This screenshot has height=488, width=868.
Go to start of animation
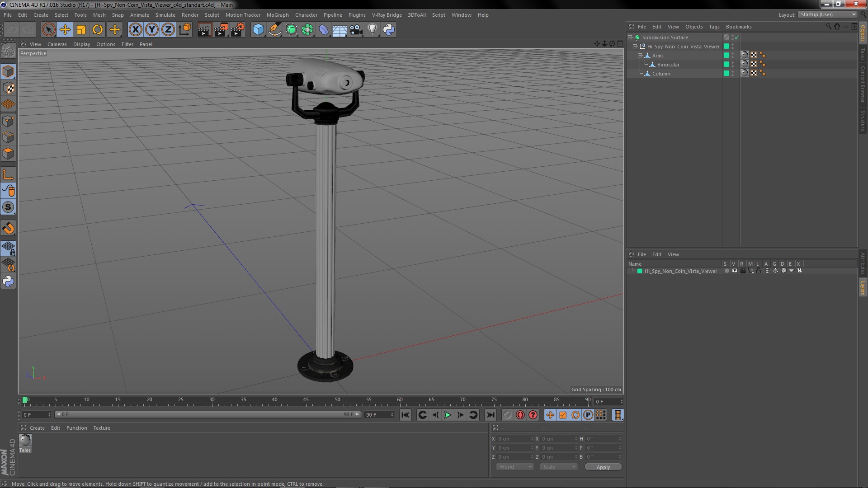406,415
